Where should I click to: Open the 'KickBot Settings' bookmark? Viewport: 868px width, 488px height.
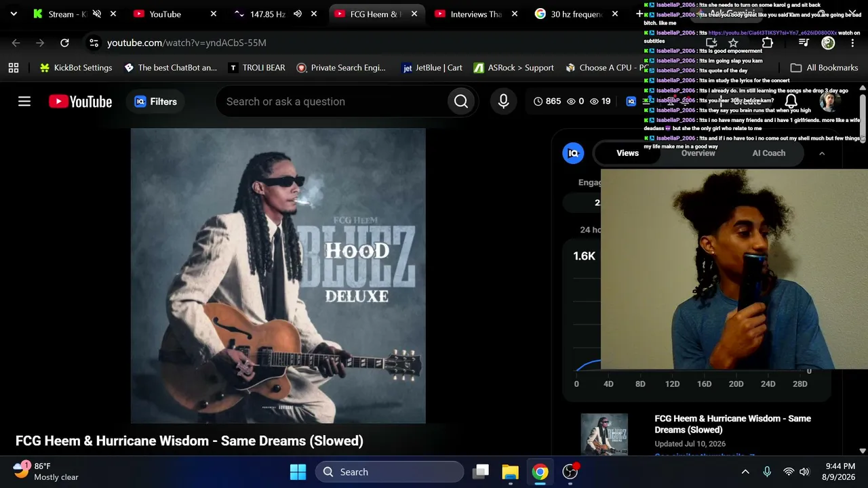coord(76,68)
